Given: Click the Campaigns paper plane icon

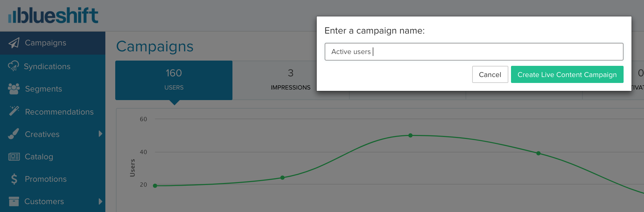Looking at the screenshot, I should [14, 43].
